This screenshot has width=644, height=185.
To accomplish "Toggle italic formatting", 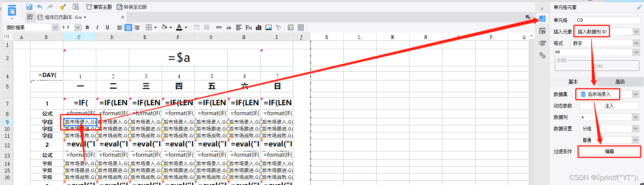I will pyautogui.click(x=97, y=27).
